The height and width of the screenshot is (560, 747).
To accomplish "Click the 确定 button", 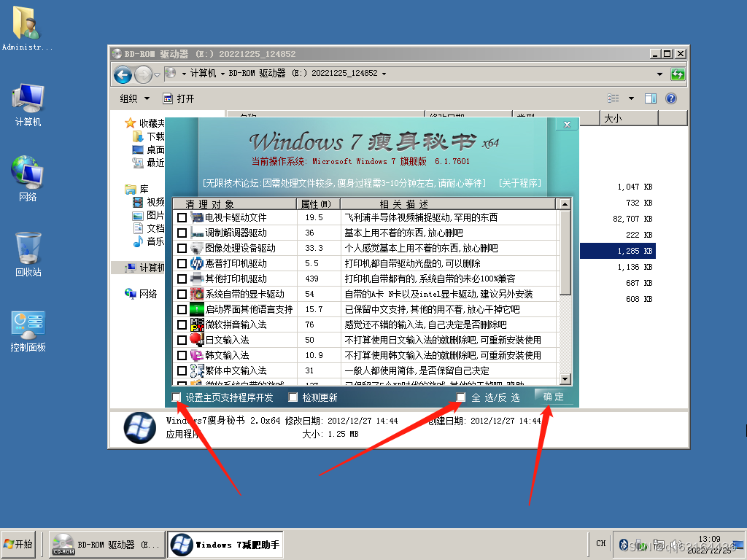I will click(553, 397).
